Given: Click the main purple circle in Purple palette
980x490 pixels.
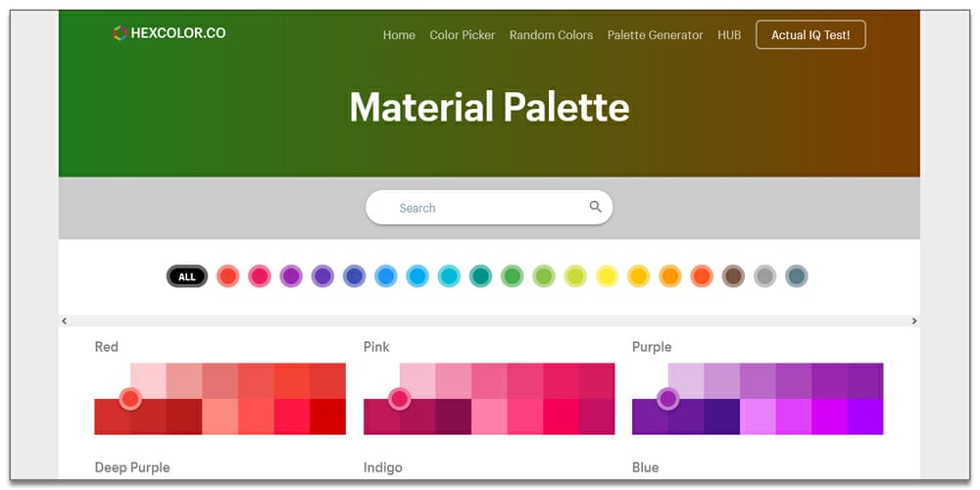Looking at the screenshot, I should (668, 398).
